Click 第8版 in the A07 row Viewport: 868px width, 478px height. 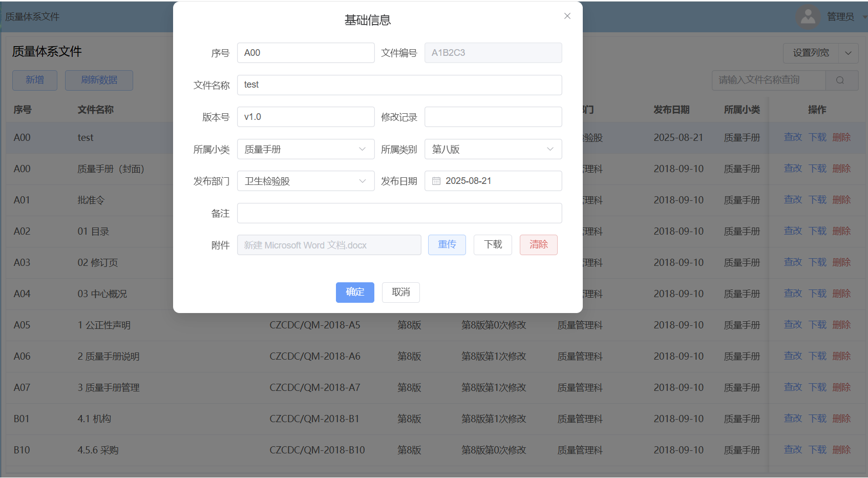[x=409, y=387]
